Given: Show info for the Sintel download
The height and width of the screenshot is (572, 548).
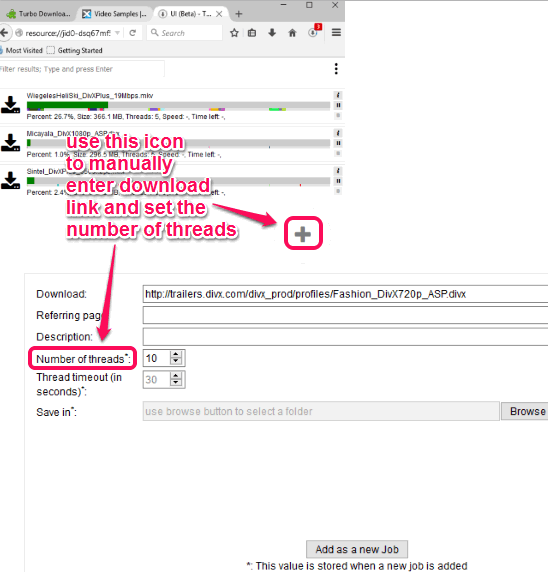Looking at the screenshot, I should [338, 171].
